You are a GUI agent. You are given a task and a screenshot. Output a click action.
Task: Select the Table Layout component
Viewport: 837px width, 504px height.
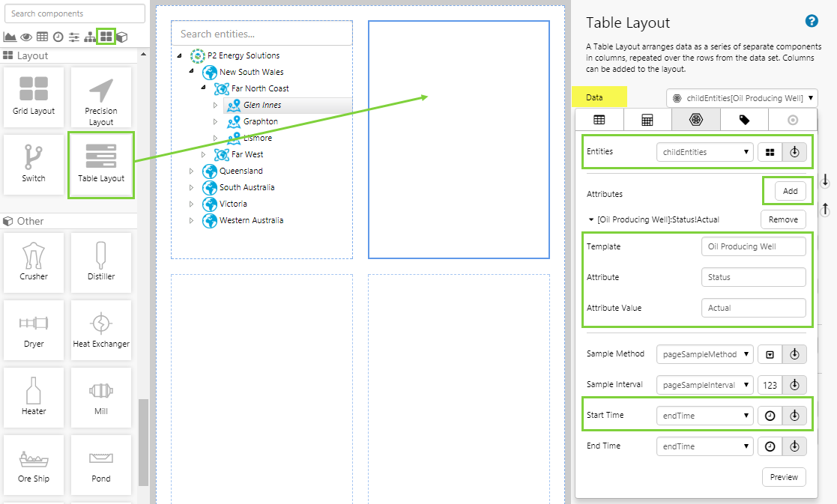pyautogui.click(x=101, y=164)
